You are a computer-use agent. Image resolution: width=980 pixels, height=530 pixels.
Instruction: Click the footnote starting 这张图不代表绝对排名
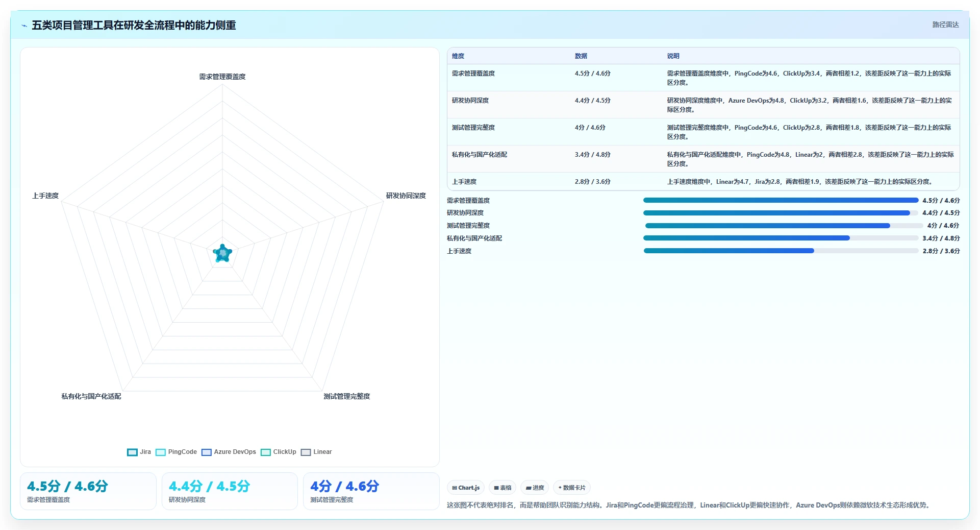689,505
